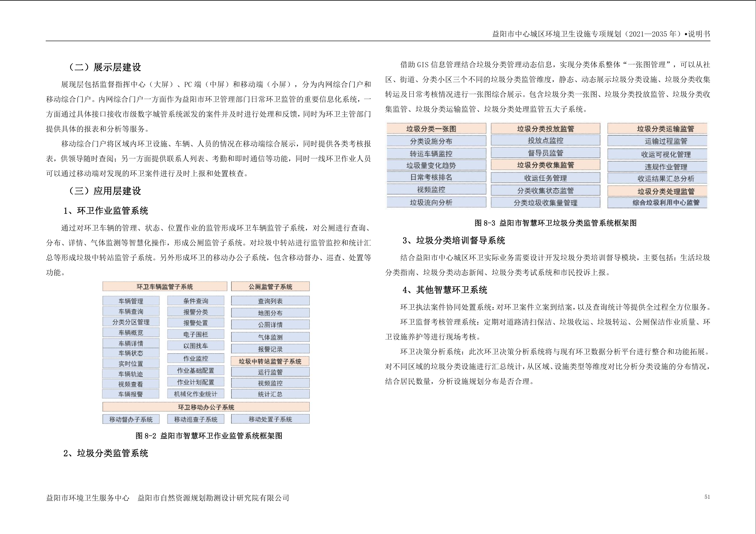Click the 公厕监管子系统 header box
The image size is (756, 534).
[x=270, y=287]
